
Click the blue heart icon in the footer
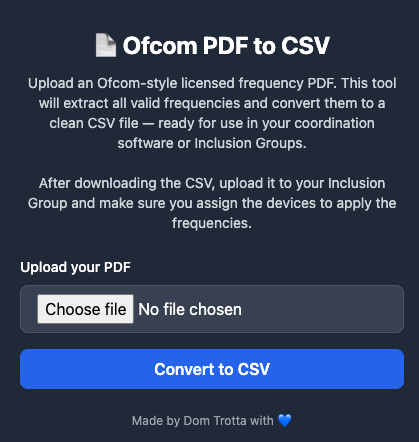click(284, 421)
